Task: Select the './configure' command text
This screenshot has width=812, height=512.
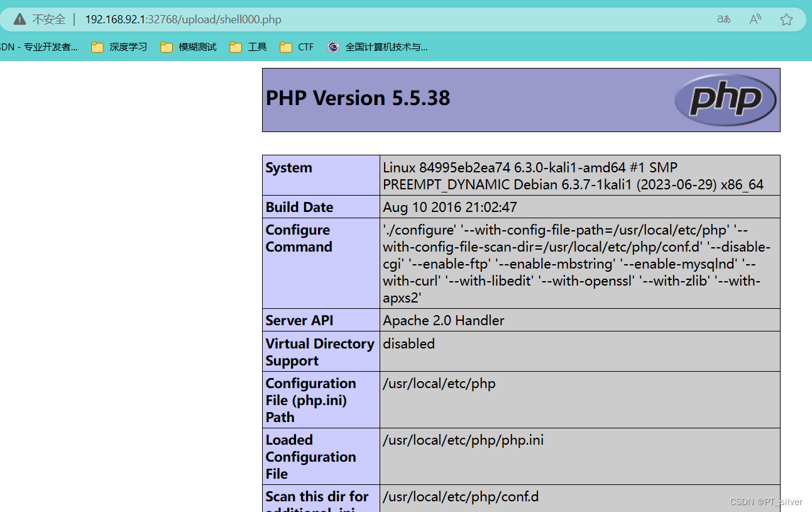Action: tap(576, 264)
